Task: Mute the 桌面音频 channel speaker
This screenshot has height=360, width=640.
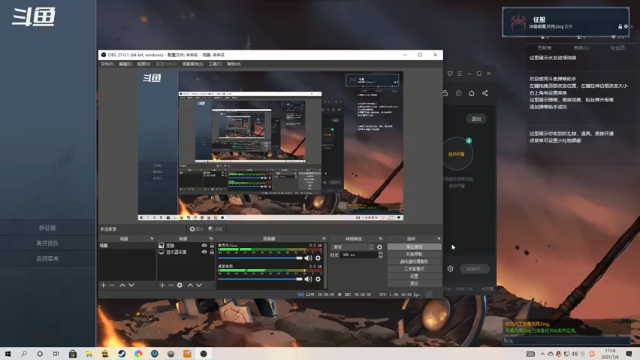Action: pyautogui.click(x=308, y=279)
